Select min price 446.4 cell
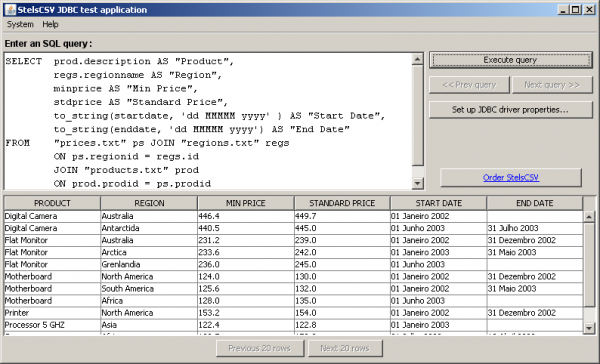 pyautogui.click(x=246, y=216)
